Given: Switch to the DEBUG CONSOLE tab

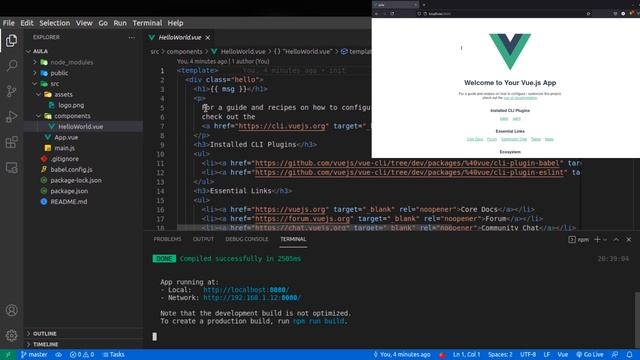Looking at the screenshot, I should click(247, 239).
